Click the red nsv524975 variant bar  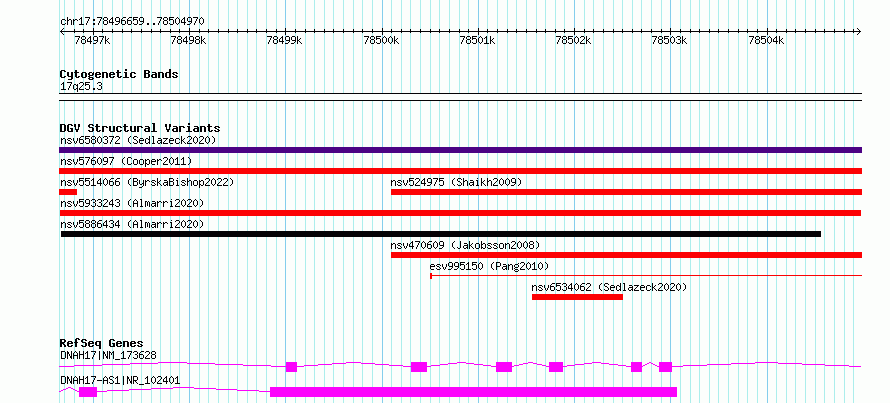pyautogui.click(x=627, y=192)
